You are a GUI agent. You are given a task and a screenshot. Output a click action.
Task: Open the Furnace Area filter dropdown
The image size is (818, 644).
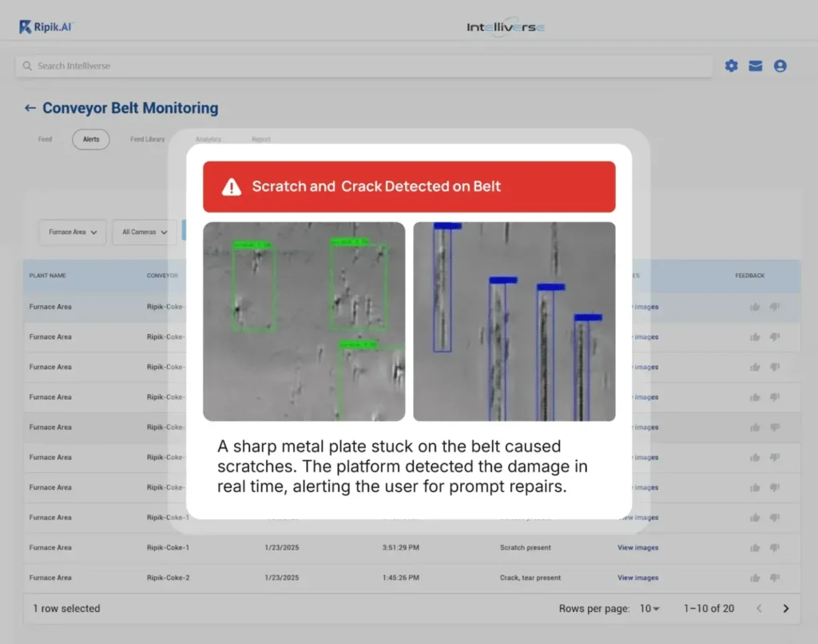coord(72,232)
